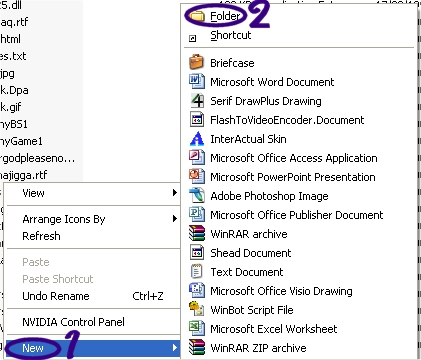Image resolution: width=421 pixels, height=360 pixels.
Task: Click the Microsoft Word Document icon
Action: tap(197, 81)
